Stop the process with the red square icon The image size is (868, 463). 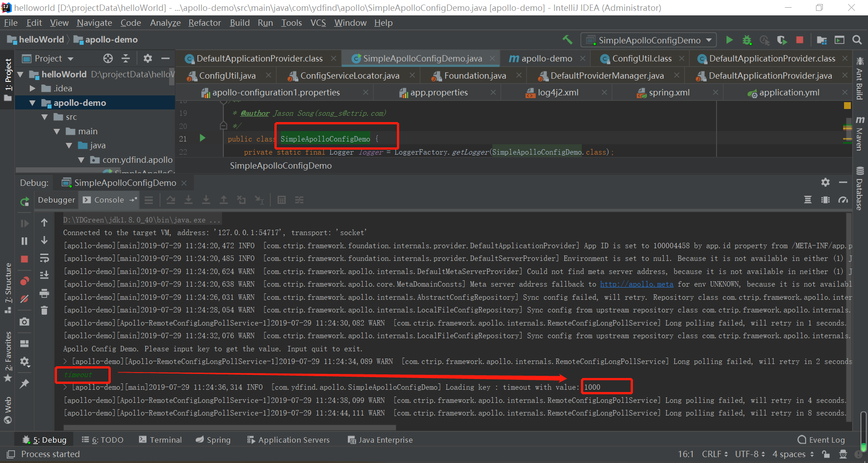(x=800, y=40)
